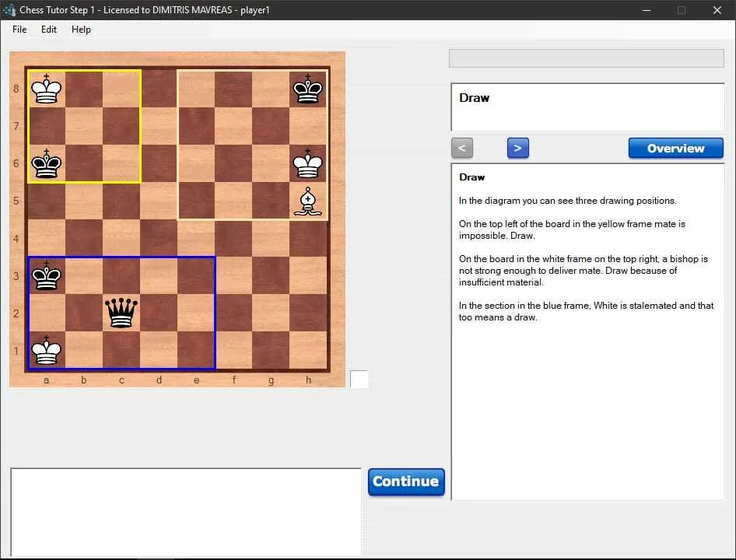Click the sentence about insufficient material
This screenshot has height=560, width=736.
583,271
